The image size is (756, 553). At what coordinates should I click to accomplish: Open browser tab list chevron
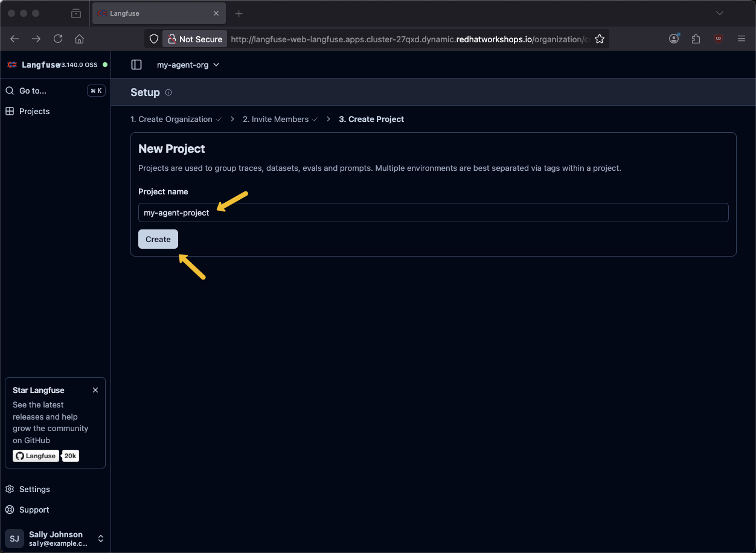coord(719,13)
